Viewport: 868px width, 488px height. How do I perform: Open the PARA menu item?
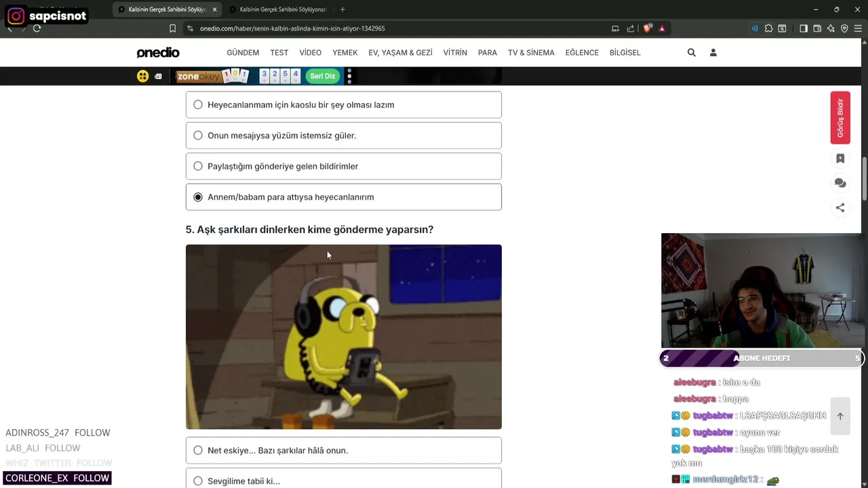click(x=488, y=52)
